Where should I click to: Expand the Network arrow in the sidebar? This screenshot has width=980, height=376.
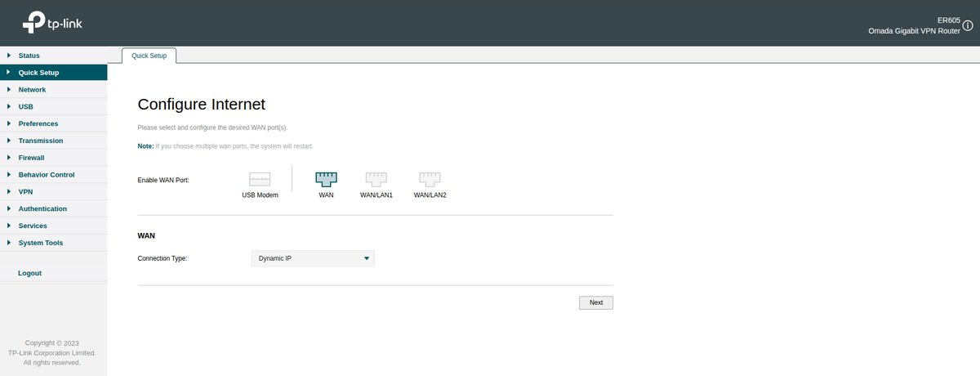coord(8,90)
